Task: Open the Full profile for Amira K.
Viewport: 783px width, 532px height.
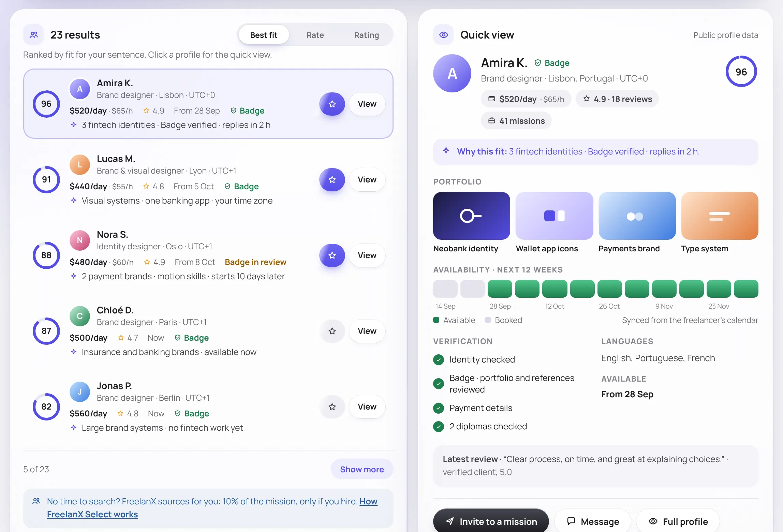Action: pyautogui.click(x=678, y=521)
